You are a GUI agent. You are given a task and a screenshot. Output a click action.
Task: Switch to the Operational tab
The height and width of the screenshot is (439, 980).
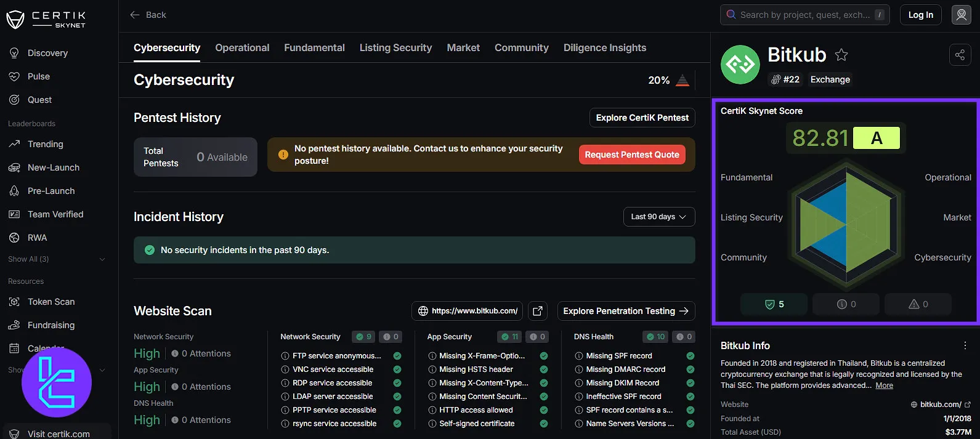[x=242, y=48]
